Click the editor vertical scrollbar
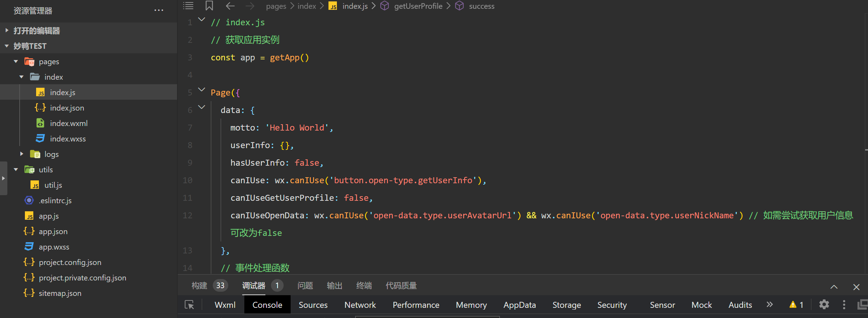The width and height of the screenshot is (868, 318). [x=866, y=144]
